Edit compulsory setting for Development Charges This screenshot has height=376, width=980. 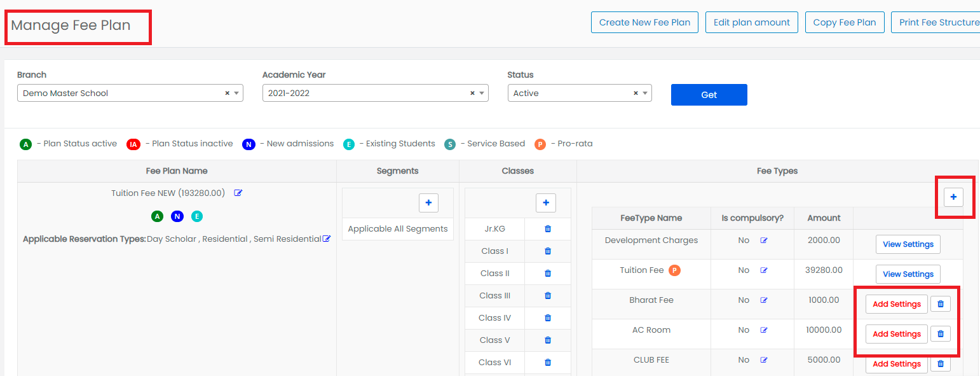(x=764, y=240)
